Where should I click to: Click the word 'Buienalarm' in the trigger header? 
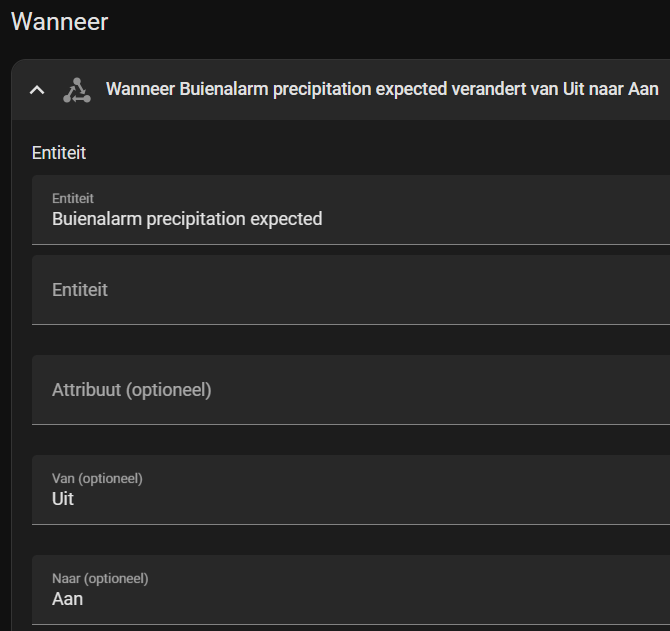tap(224, 89)
